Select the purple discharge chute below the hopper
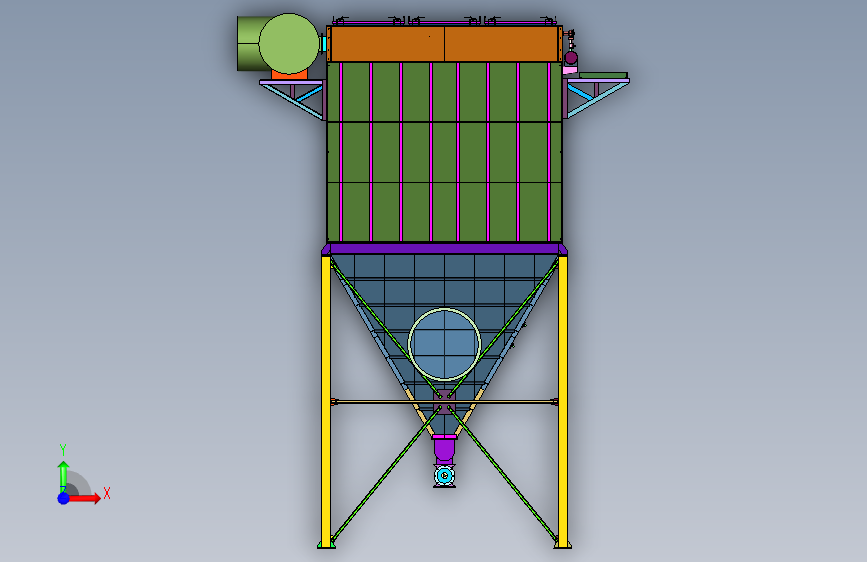 [445, 450]
